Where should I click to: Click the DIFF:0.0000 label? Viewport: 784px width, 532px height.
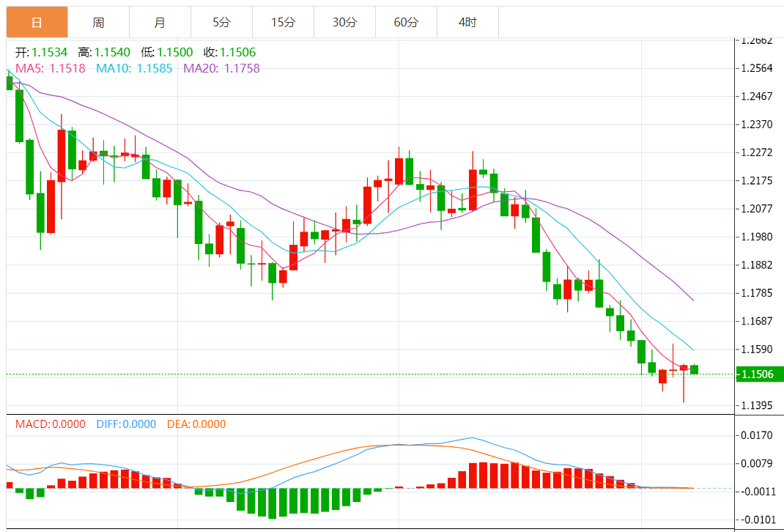pyautogui.click(x=127, y=424)
